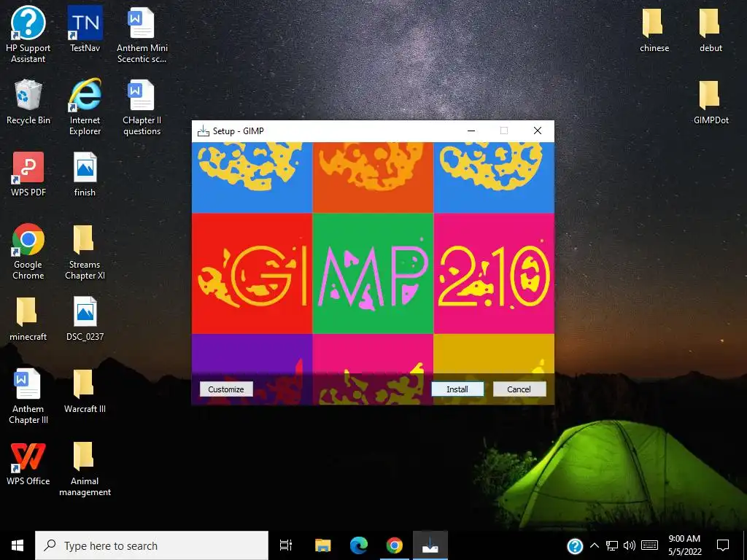747x560 pixels.
Task: Select the Warcraft III folder
Action: coord(85,390)
